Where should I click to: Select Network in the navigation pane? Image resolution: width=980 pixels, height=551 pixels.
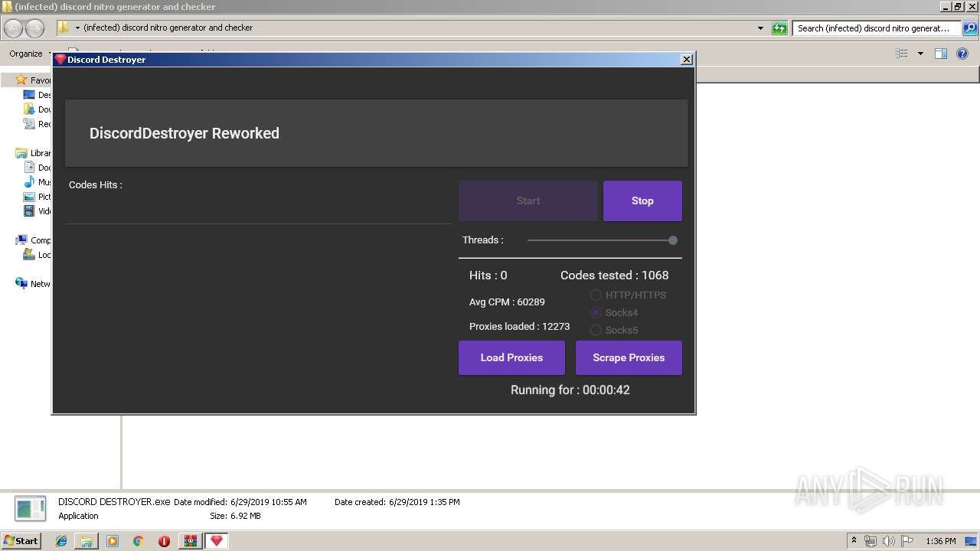click(x=21, y=284)
